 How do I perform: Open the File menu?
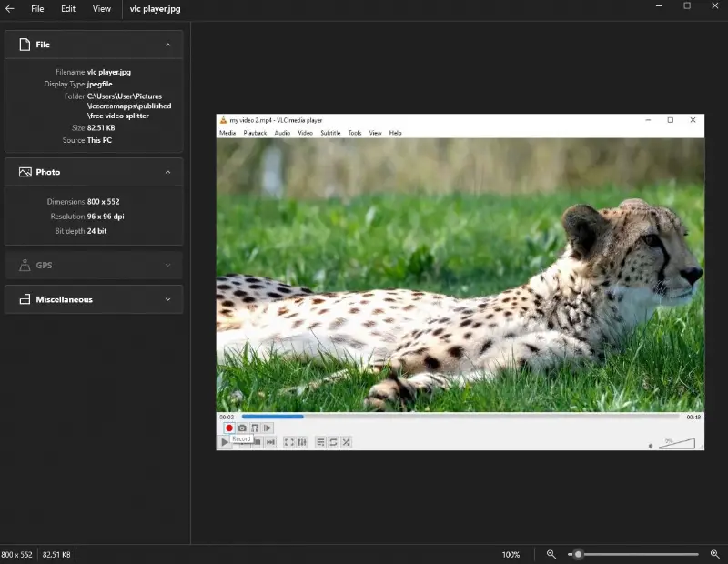37,9
